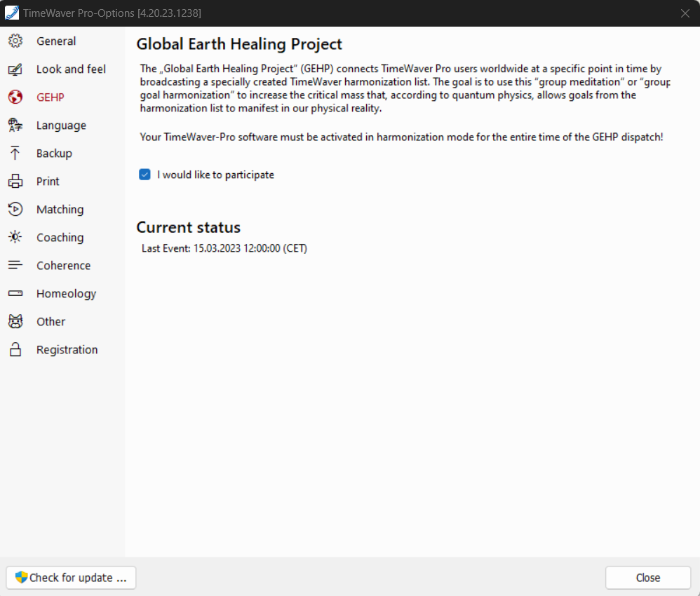Click the Check for update button
The image size is (700, 596).
pyautogui.click(x=71, y=578)
